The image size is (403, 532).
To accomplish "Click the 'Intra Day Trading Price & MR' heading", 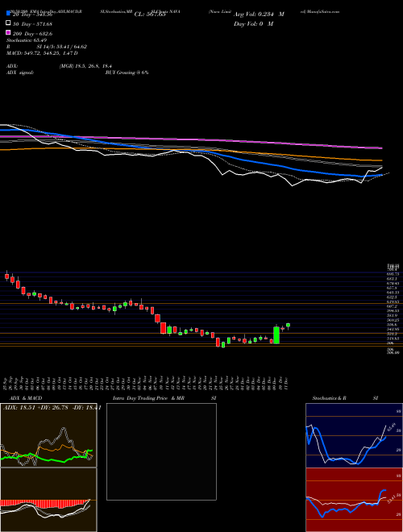I will tap(148, 398).
